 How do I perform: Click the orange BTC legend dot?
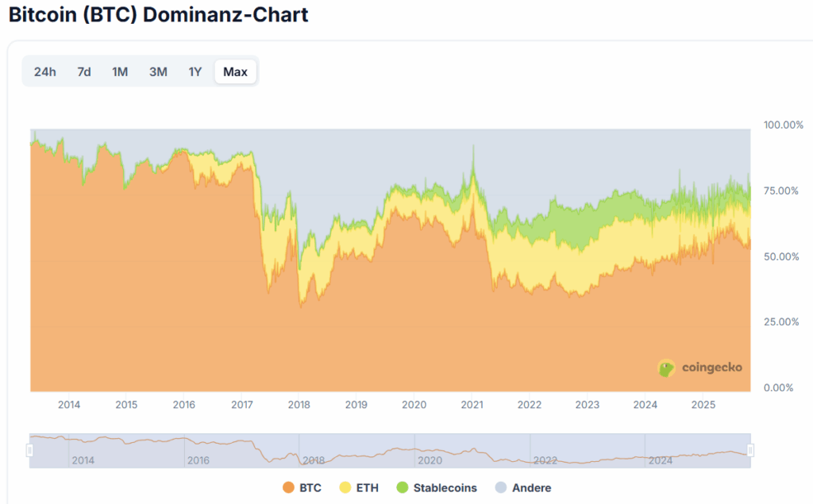(x=288, y=487)
